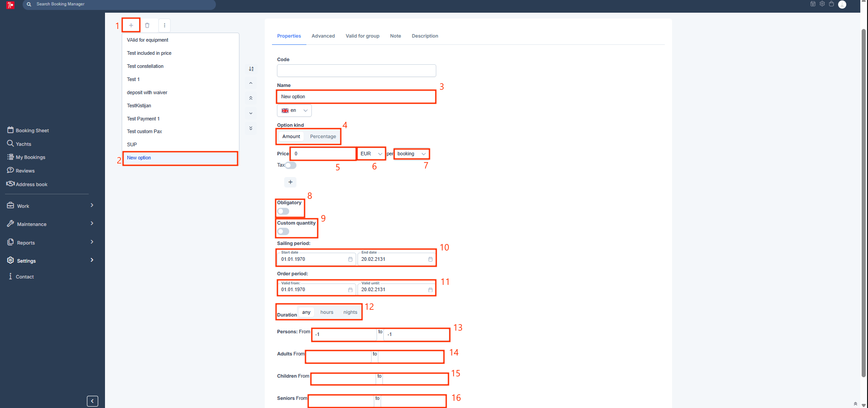Open the three-dot more actions menu
868x408 pixels.
coord(164,25)
